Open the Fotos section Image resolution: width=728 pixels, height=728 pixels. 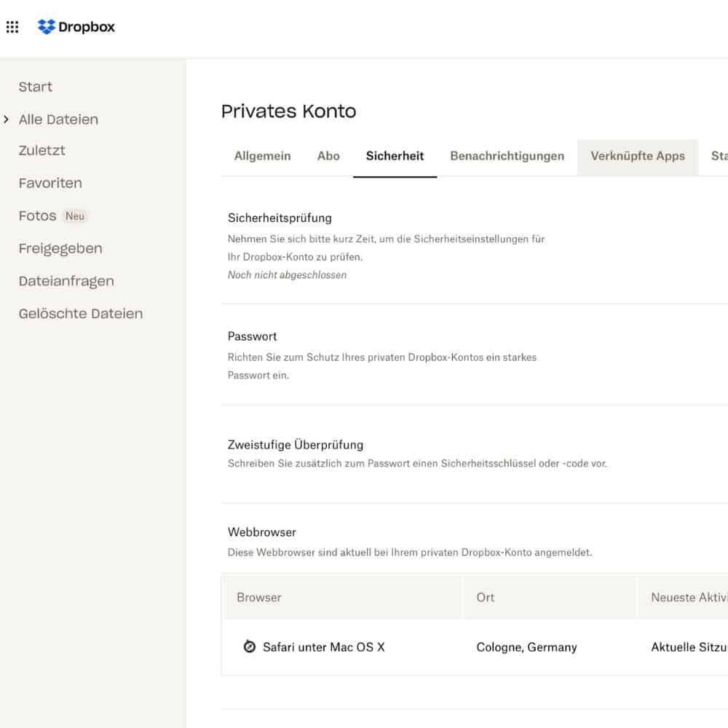click(37, 216)
